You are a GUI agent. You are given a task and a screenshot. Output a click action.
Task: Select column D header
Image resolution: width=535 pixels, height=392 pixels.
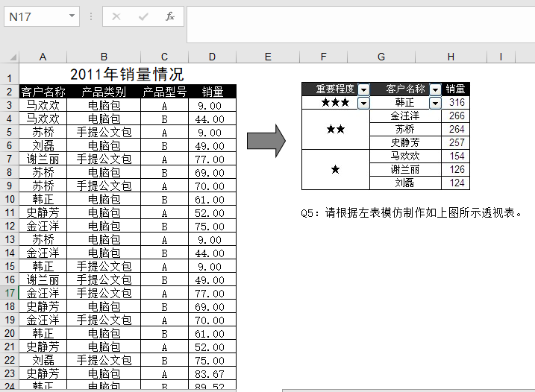212,57
